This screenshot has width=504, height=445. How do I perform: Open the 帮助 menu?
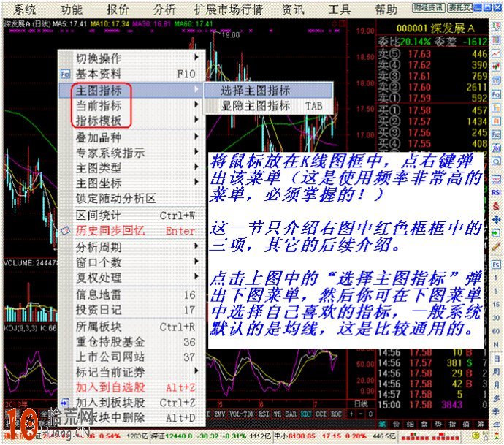[x=386, y=9]
